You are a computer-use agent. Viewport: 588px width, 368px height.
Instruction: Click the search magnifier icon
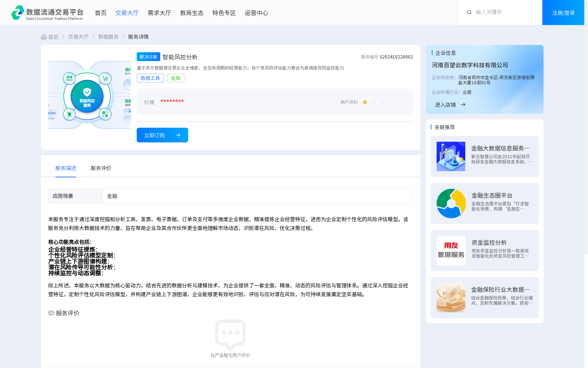469,13
